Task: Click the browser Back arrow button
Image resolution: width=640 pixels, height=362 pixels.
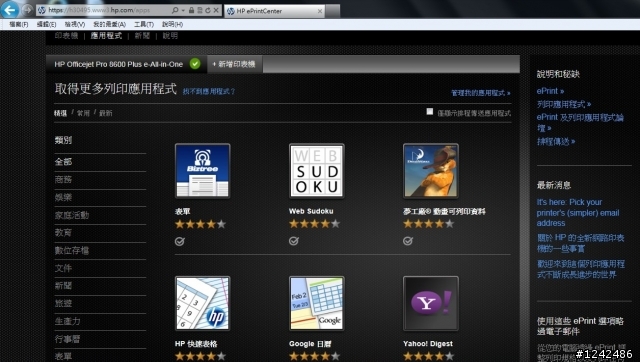Action: coord(10,9)
